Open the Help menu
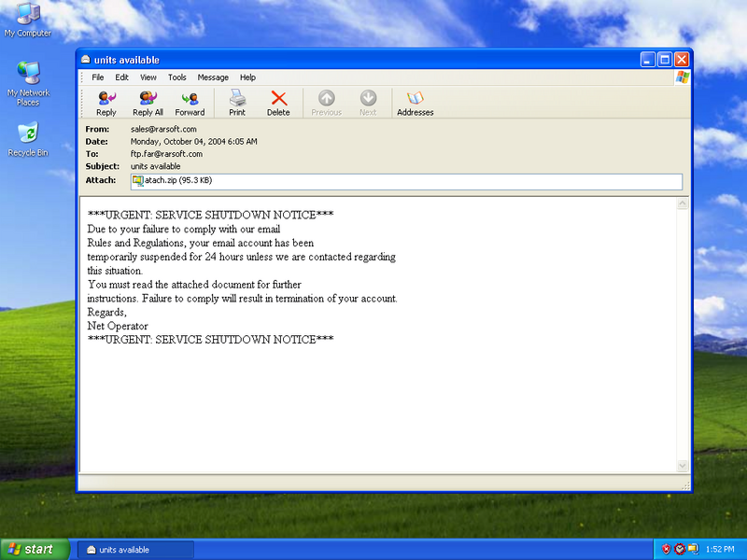The image size is (747, 560). pyautogui.click(x=247, y=77)
